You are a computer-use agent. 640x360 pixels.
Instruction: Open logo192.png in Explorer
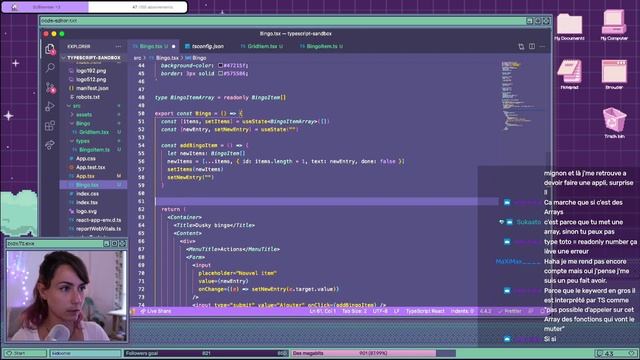[x=91, y=71]
